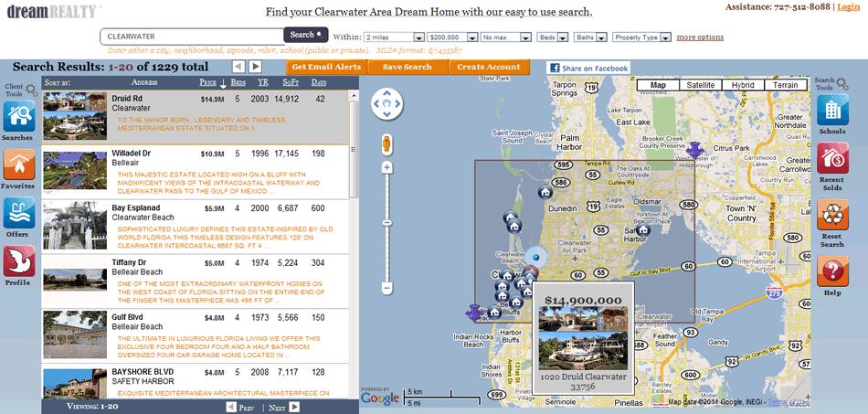The image size is (868, 414).
Task: Click the Search Tools gear icon
Action: 842,83
